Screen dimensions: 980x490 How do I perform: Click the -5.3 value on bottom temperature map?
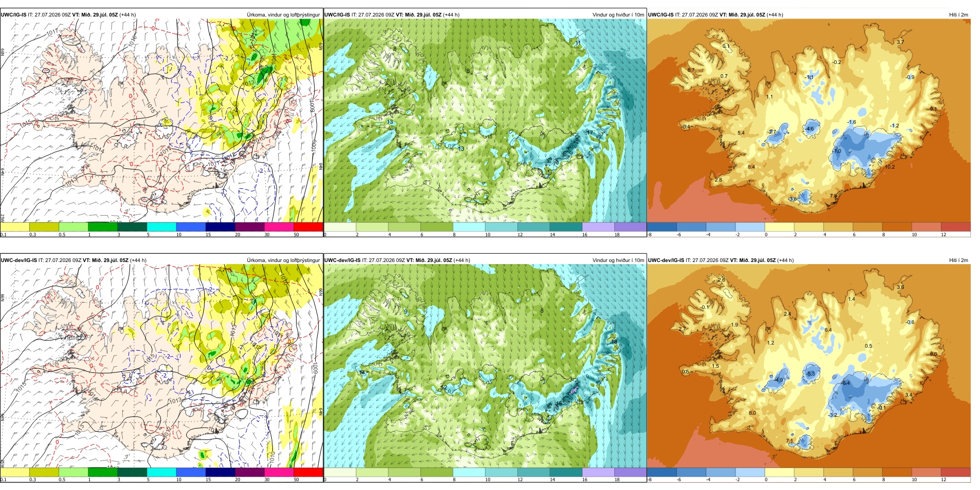coord(810,374)
